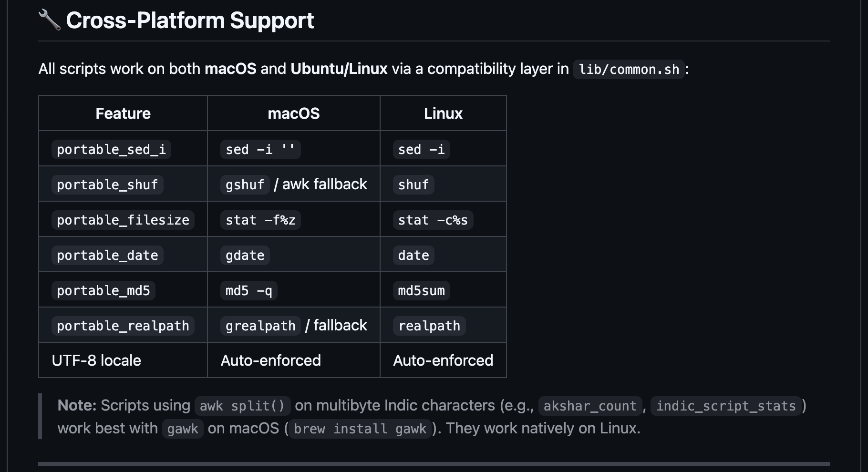This screenshot has height=472, width=868.
Task: Click the Cross-Platform Support heading text
Action: [x=190, y=21]
